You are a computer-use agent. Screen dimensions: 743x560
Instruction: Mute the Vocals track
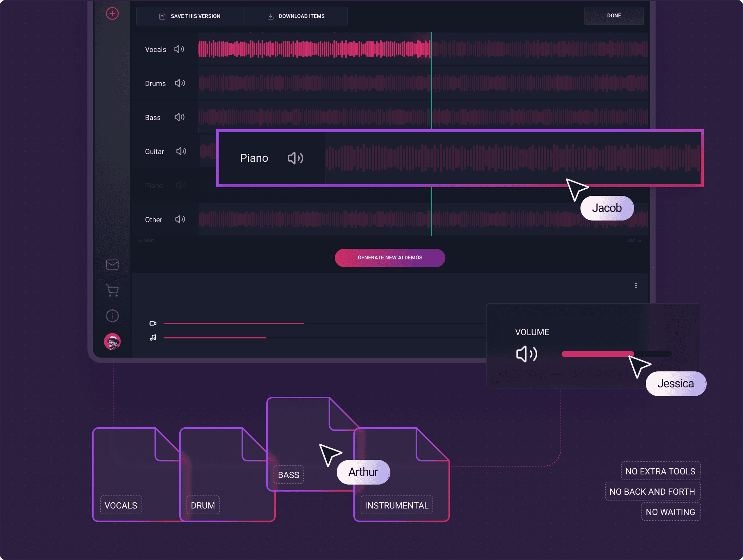179,49
